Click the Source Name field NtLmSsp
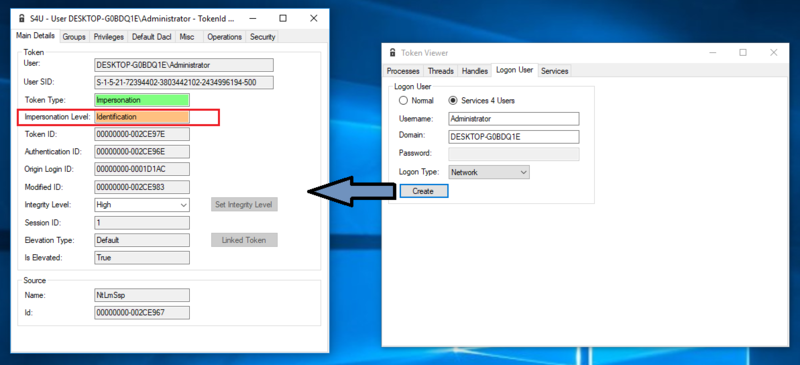The image size is (800, 365). 142,295
